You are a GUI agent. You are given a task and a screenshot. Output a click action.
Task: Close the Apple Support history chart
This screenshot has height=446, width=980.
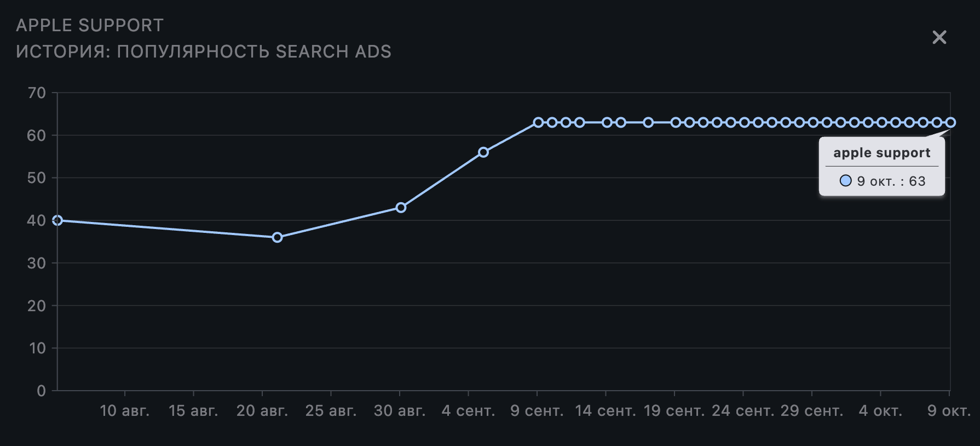939,37
